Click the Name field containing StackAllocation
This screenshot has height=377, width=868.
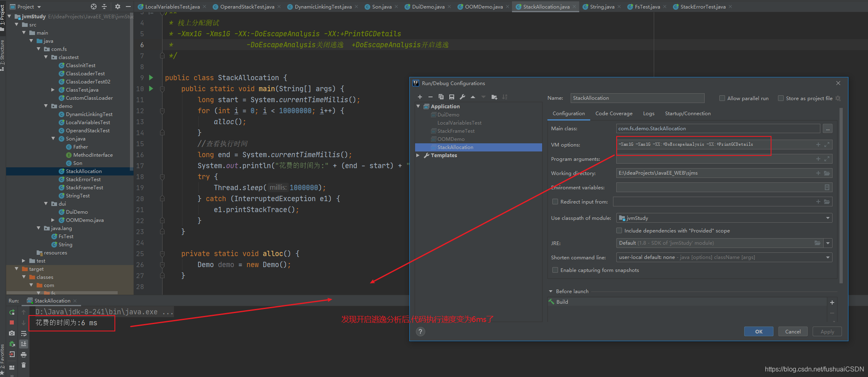click(x=637, y=98)
